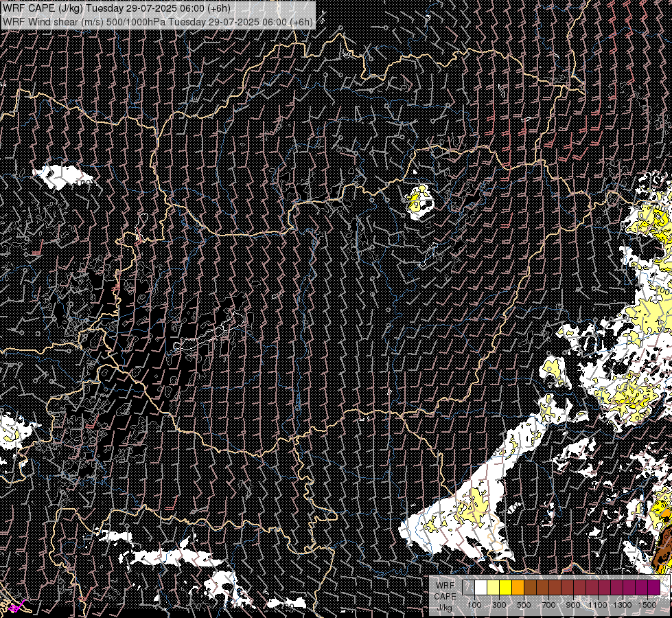
Task: Select the orange legend swatch
Action: click(518, 587)
